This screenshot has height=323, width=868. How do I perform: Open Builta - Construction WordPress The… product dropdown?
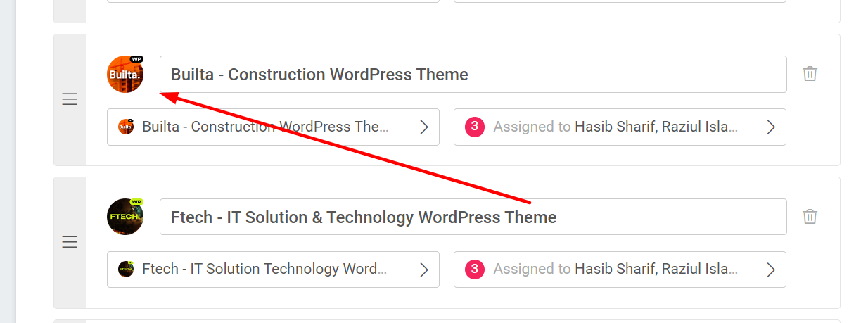[273, 127]
